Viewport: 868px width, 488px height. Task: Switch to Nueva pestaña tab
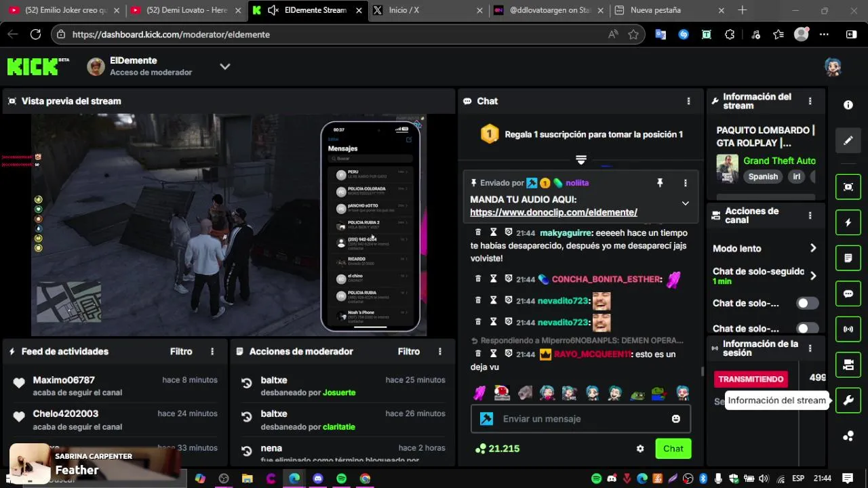tap(670, 10)
